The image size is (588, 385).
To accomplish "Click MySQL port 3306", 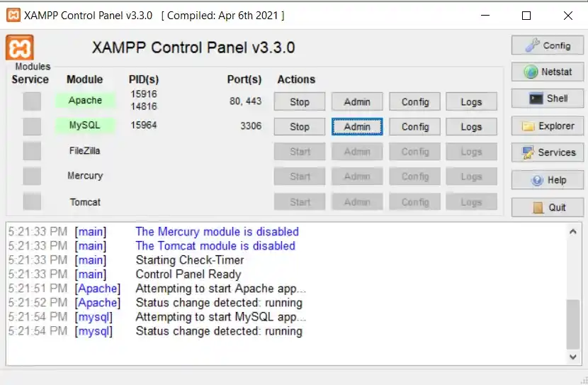I will pos(251,125).
